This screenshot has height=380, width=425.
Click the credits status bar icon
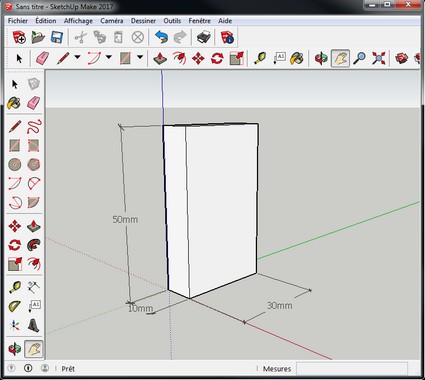click(x=28, y=368)
